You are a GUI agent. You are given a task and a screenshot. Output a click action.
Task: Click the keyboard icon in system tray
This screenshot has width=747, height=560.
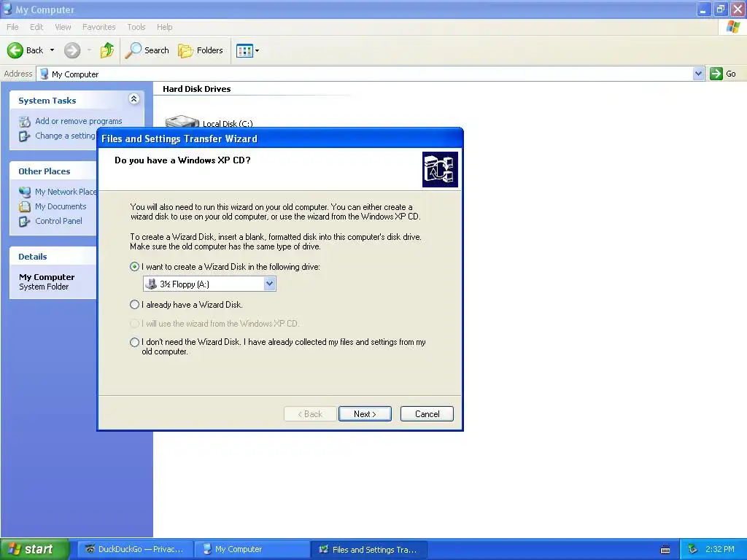click(665, 550)
